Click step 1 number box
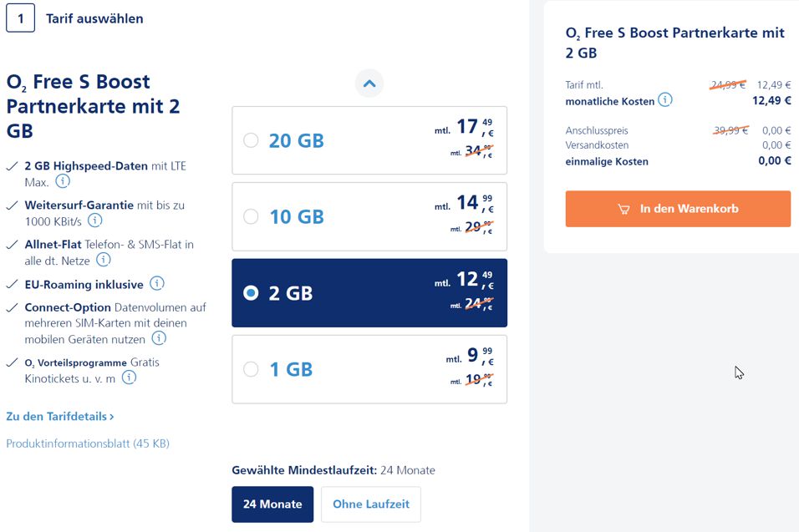The height and width of the screenshot is (532, 799). click(21, 18)
